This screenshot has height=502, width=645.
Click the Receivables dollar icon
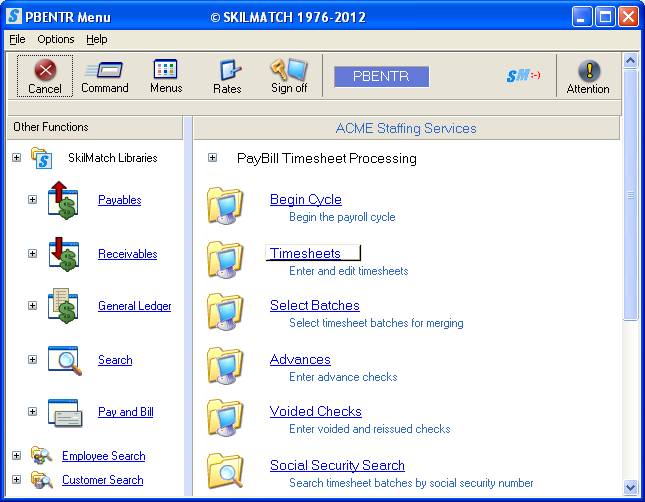(x=63, y=254)
